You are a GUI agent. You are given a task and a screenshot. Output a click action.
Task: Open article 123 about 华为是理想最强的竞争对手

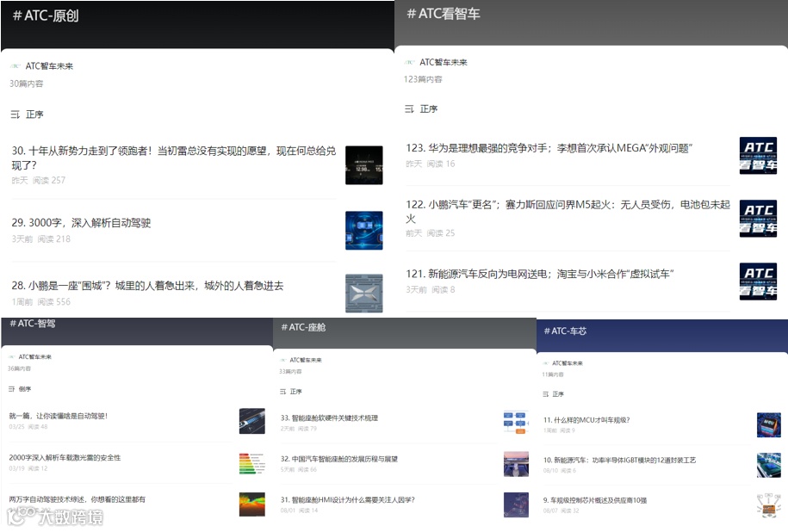point(549,148)
